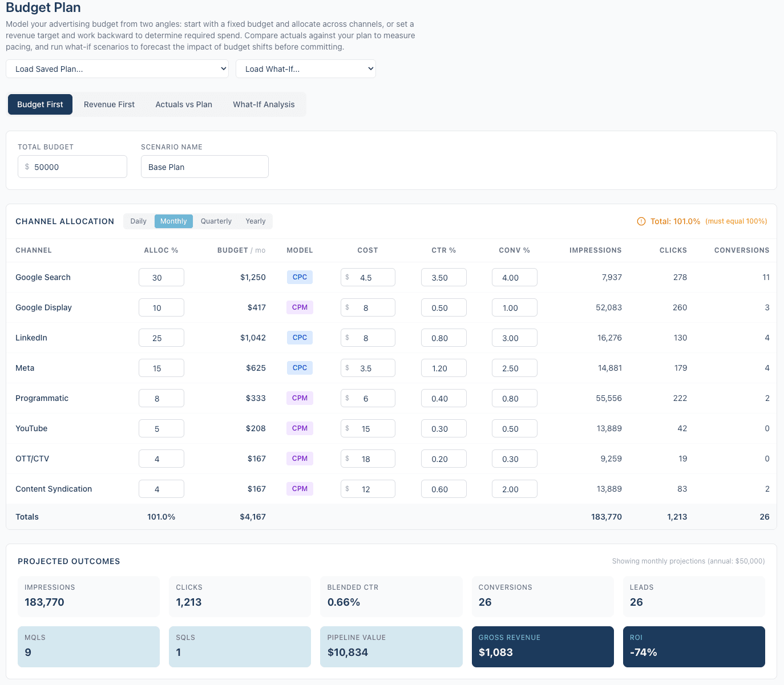Click the Gross Revenue outcome card

pos(542,646)
